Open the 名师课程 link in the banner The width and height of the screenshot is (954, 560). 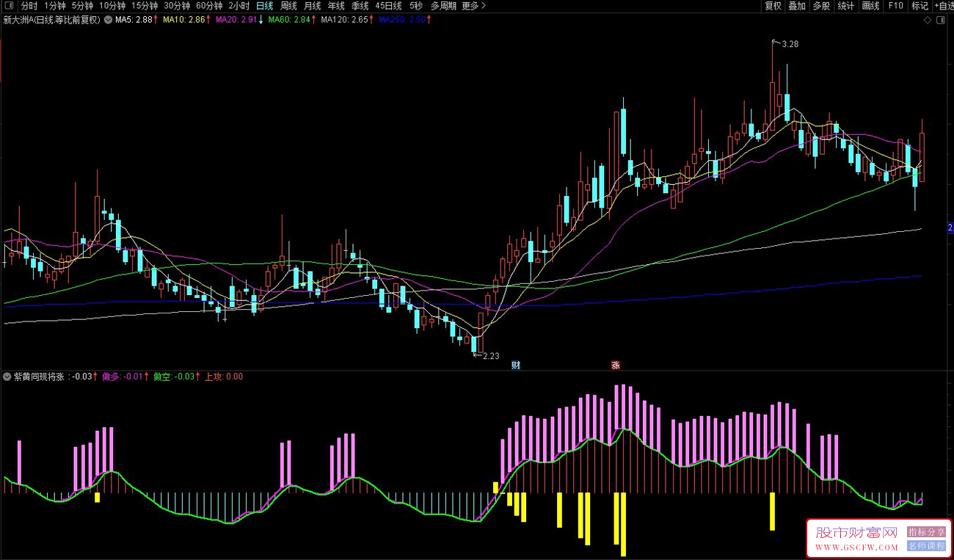926,546
